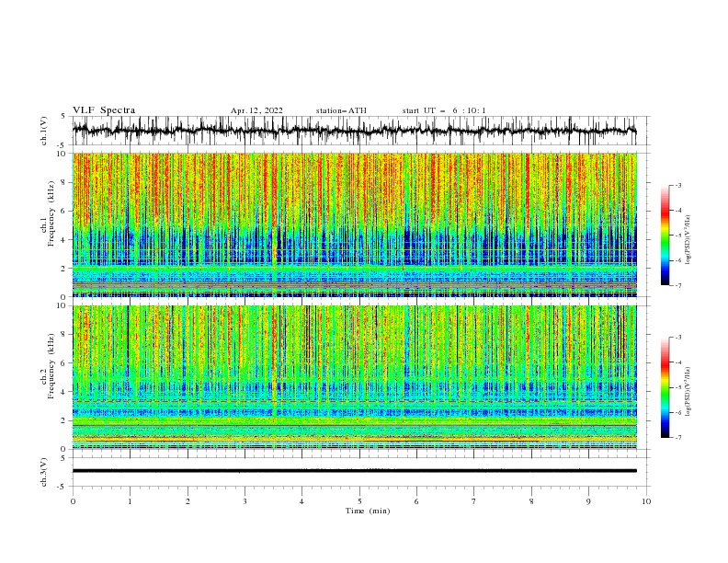The width and height of the screenshot is (728, 563).
Task: Click the "8" kHz tick on ch.1 frequency axis
Action: 64,182
